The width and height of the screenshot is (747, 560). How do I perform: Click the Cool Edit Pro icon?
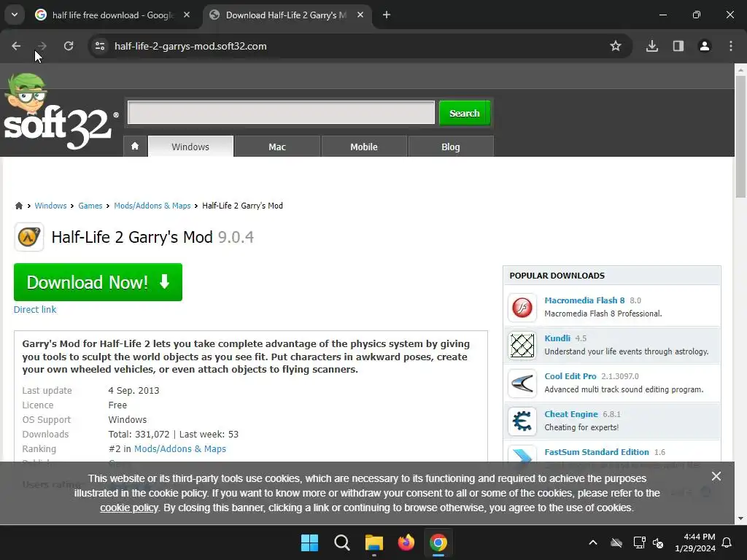522,384
